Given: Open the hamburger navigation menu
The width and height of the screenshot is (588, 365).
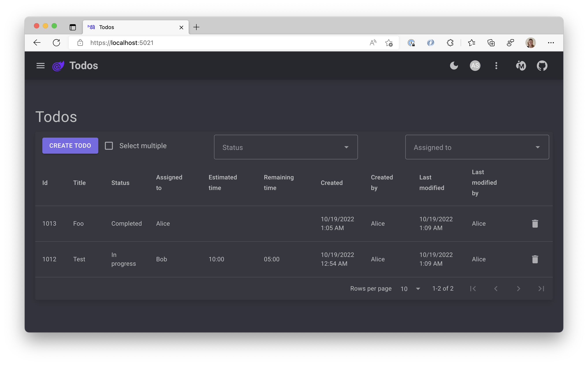Looking at the screenshot, I should 40,66.
